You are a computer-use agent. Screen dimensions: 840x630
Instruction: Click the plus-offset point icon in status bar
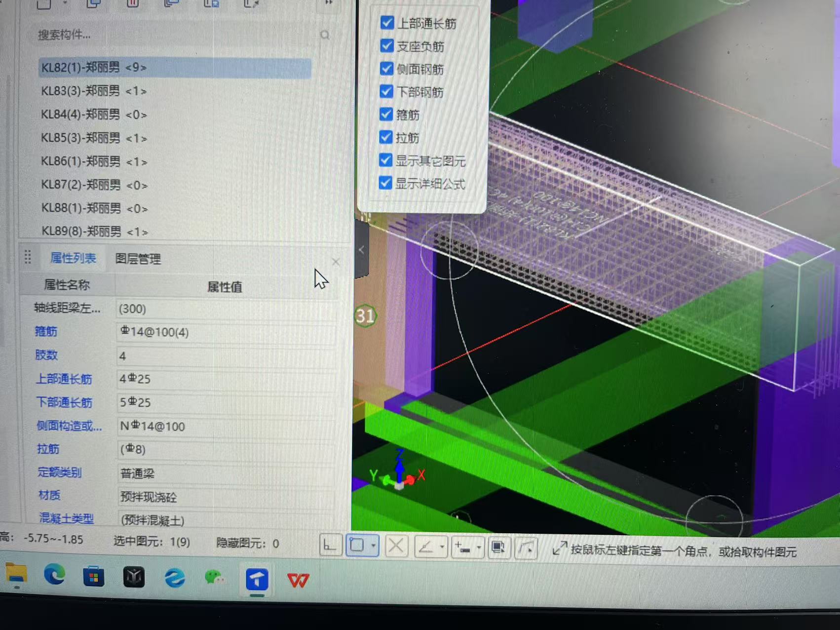coord(463,548)
